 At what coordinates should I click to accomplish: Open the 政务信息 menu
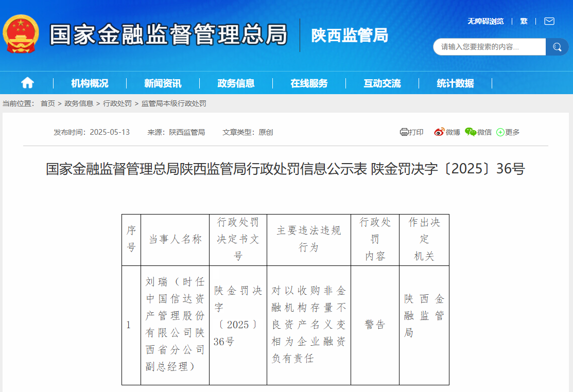point(236,83)
